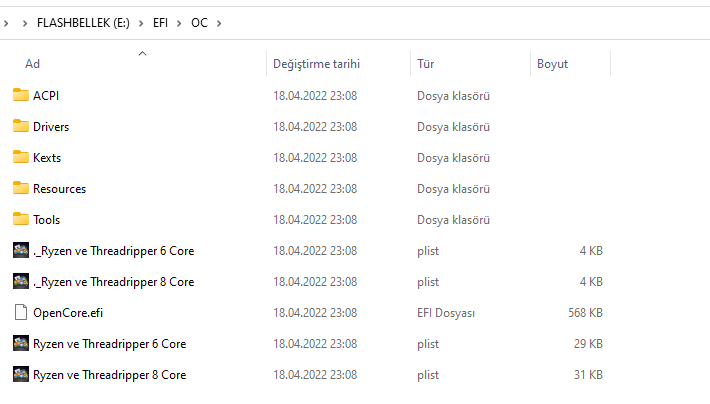
Task: Select the Resources folder icon
Action: point(21,188)
